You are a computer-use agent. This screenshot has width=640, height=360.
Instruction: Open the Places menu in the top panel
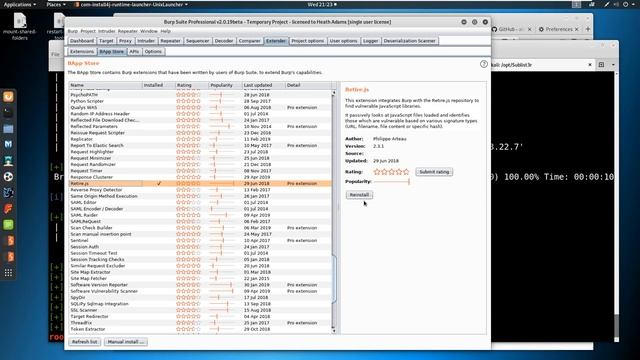pos(56,4)
